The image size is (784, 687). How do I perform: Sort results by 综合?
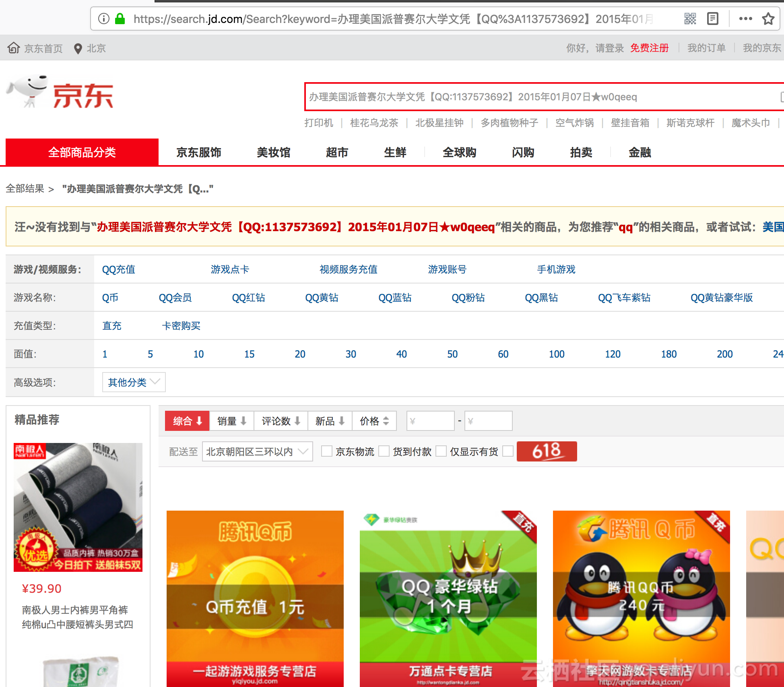point(187,421)
